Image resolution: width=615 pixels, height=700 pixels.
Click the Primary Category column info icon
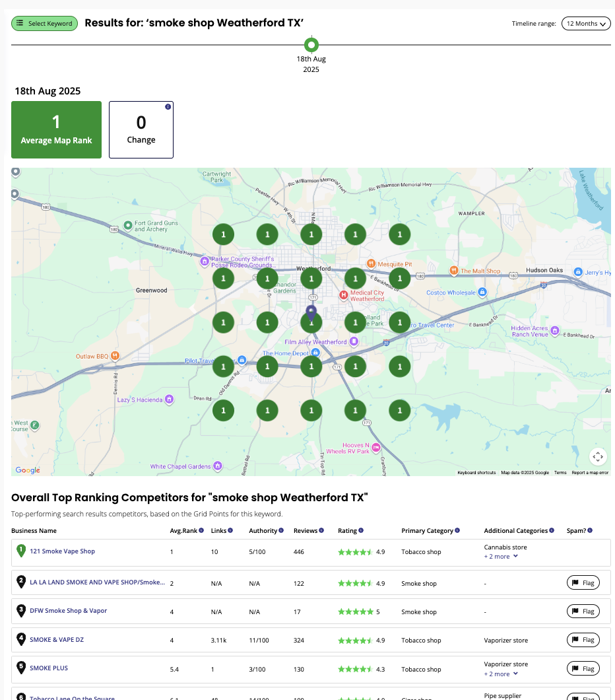point(457,530)
